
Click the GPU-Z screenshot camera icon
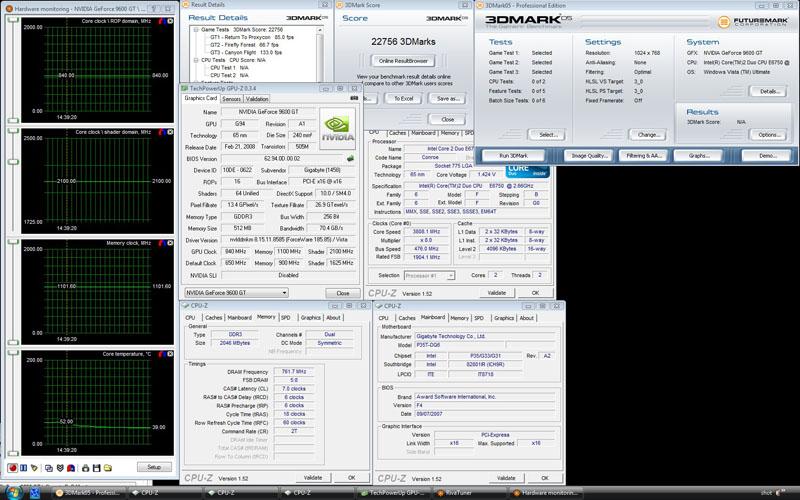[x=354, y=98]
